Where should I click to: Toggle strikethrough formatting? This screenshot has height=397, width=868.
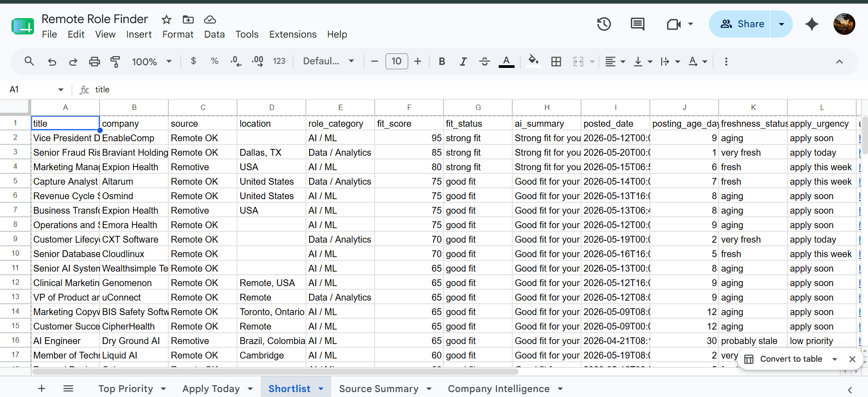484,62
